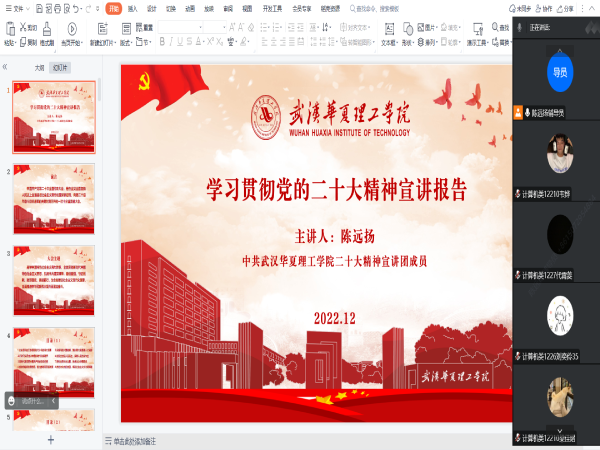Switch to the 插入 ribbon tab

pos(132,8)
